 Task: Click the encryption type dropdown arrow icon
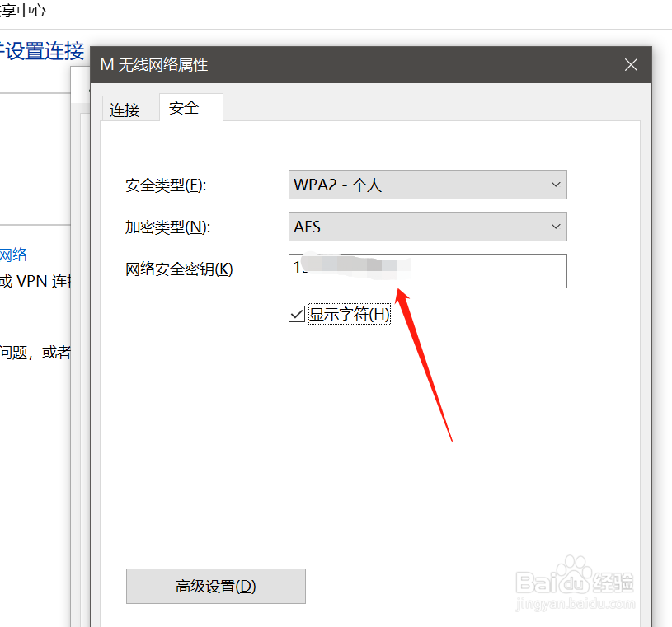[556, 227]
